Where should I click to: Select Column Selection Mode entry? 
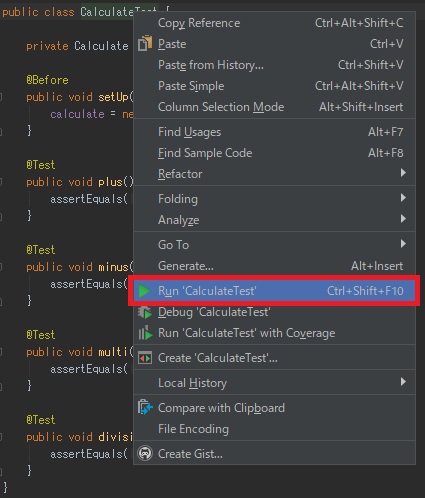click(x=274, y=107)
